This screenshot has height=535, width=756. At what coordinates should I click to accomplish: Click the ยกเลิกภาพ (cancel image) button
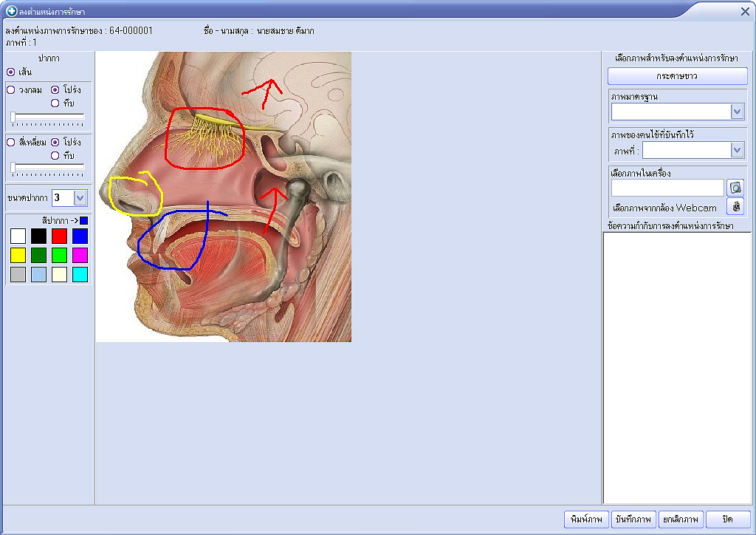(x=681, y=519)
